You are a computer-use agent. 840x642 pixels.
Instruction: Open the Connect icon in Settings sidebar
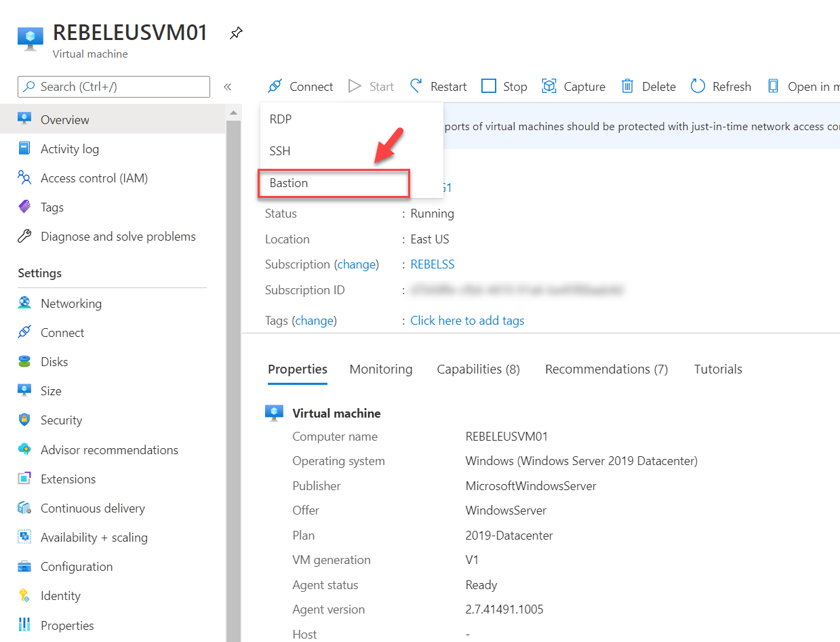24,332
